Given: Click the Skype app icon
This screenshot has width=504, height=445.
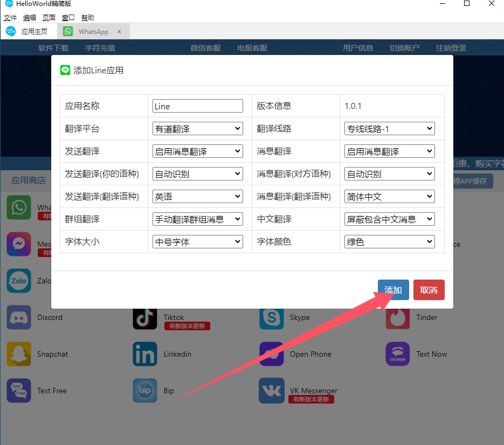Looking at the screenshot, I should point(272,318).
